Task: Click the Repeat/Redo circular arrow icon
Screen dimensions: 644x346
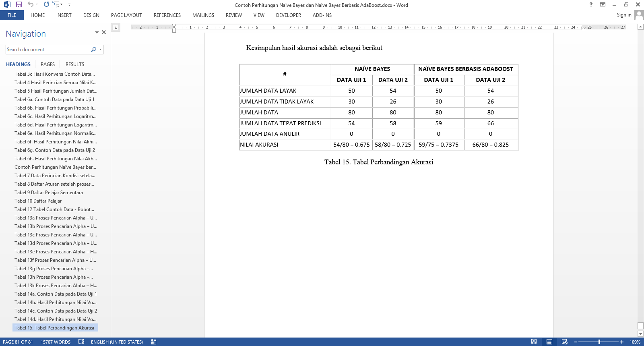Action: click(46, 4)
